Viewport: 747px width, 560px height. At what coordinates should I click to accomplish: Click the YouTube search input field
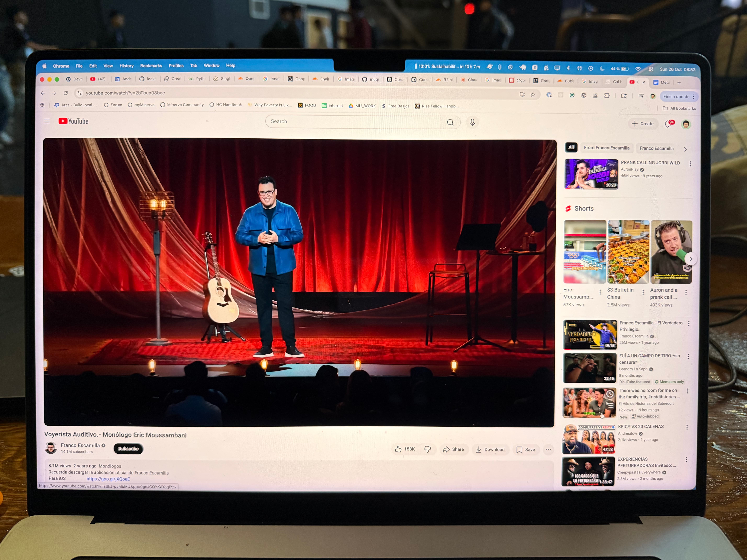tap(353, 122)
